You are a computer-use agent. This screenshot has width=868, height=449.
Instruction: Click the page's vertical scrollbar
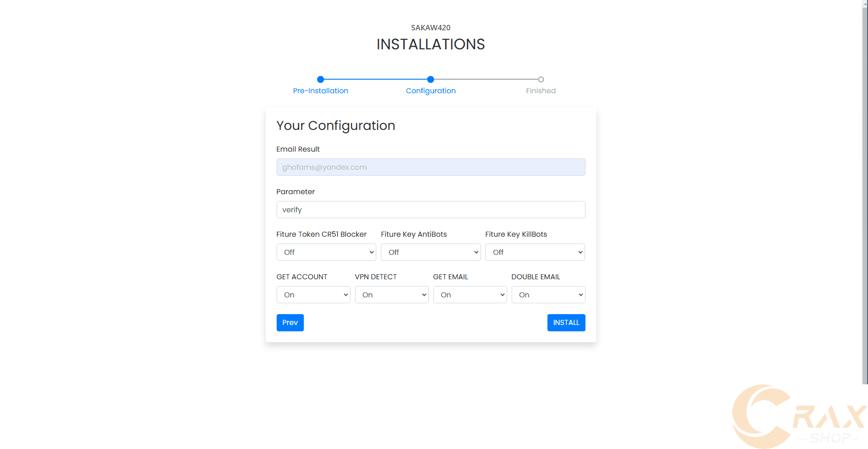coord(865,181)
